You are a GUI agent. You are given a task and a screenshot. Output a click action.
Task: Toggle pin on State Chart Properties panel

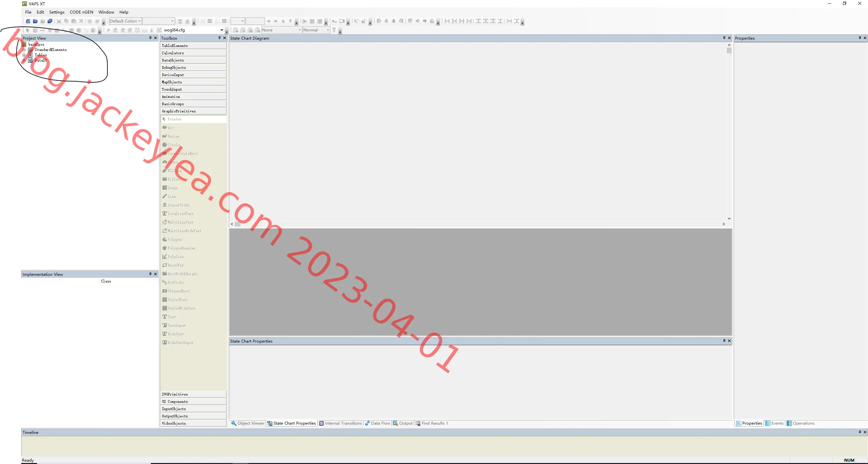pos(724,341)
